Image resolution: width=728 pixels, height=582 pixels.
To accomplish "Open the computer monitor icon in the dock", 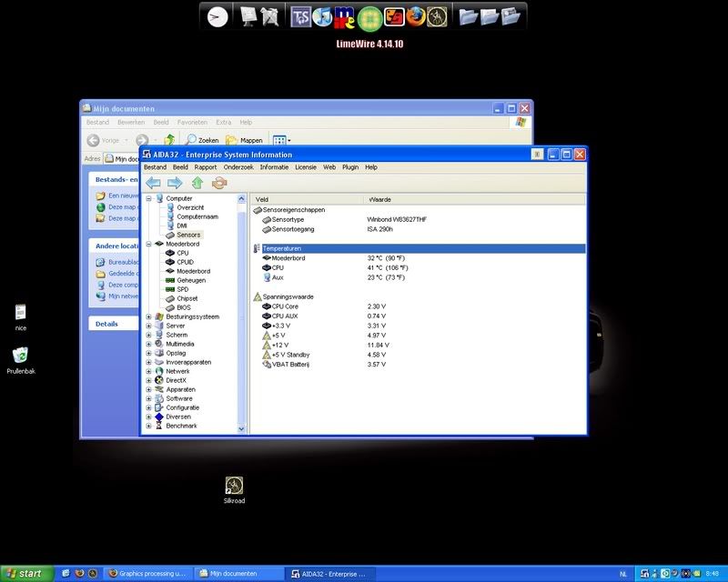I will (248, 16).
